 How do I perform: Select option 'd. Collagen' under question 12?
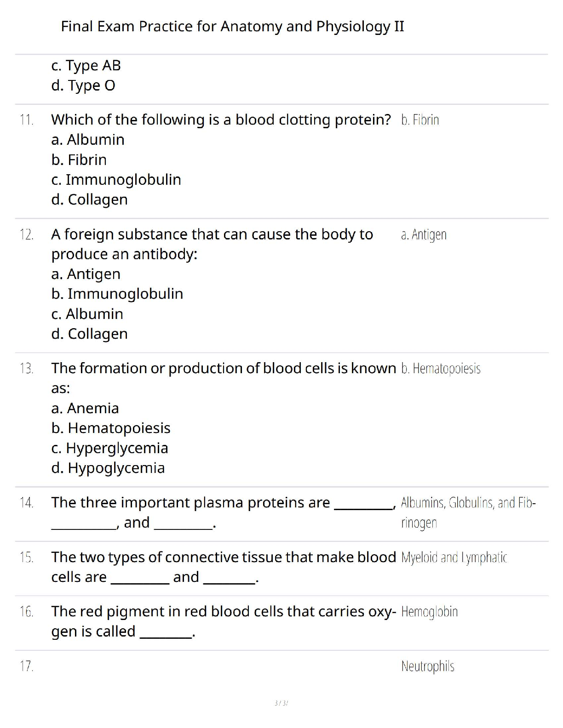[90, 334]
